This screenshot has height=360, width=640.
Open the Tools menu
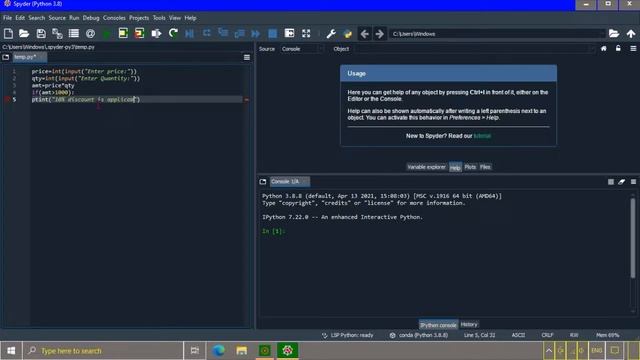tap(159, 18)
